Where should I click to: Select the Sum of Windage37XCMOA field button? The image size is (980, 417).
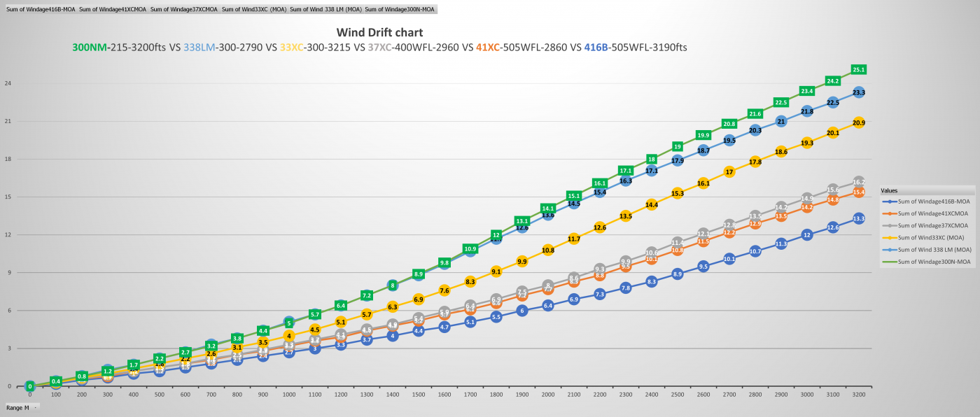coord(184,10)
